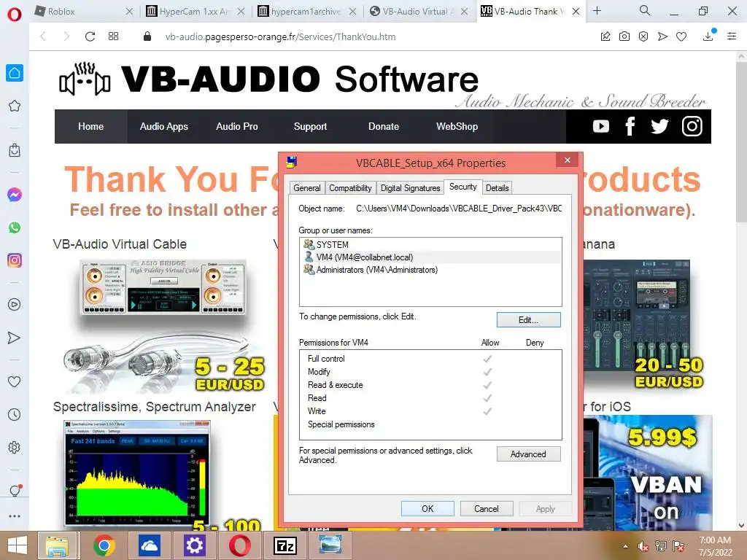The height and width of the screenshot is (560, 747).
Task: Select SYSTEM in the user names list
Action: point(430,244)
